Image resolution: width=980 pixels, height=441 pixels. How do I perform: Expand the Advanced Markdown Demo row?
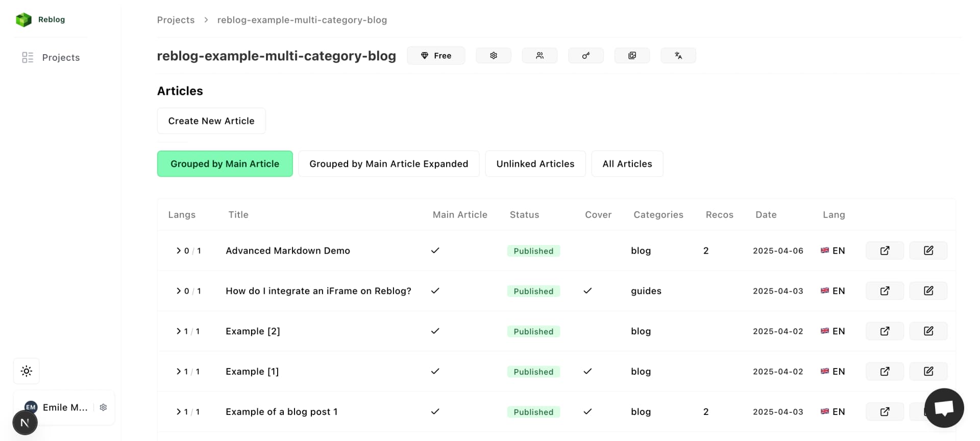179,251
